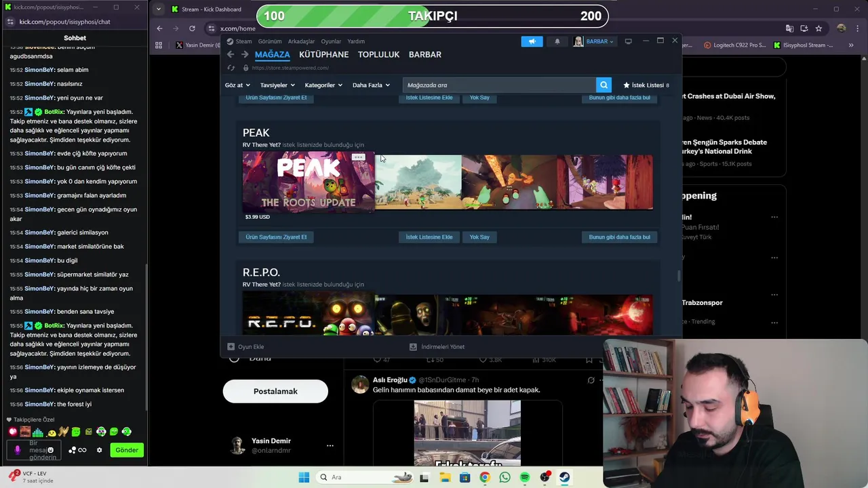Open WhatsApp from the taskbar

tap(505, 477)
